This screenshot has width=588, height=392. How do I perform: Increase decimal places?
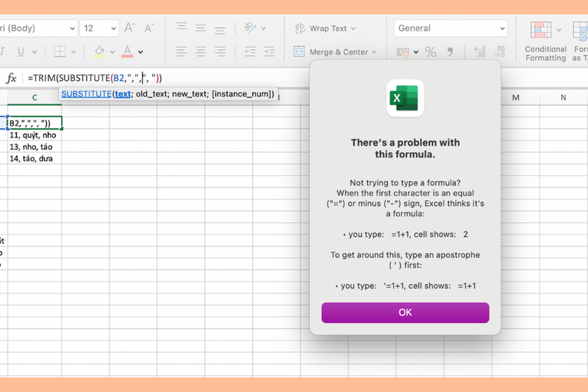pos(480,51)
